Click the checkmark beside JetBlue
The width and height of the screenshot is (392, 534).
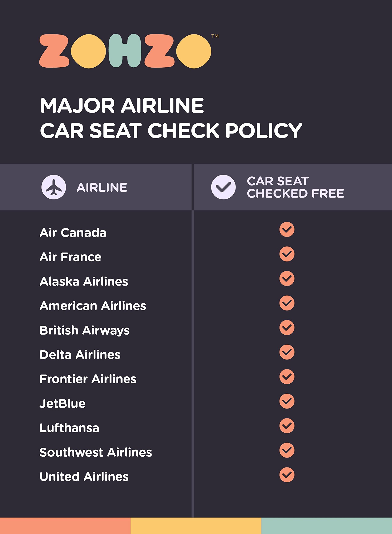click(x=287, y=401)
